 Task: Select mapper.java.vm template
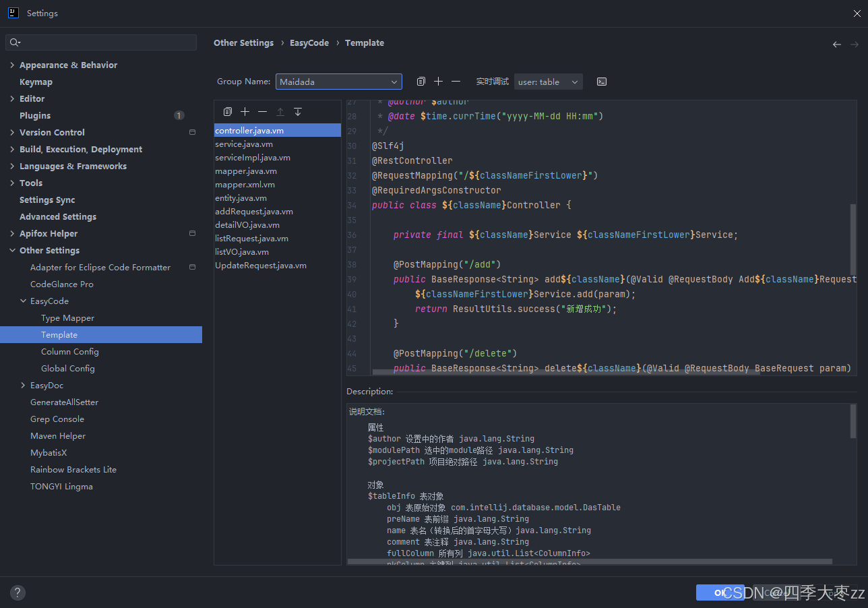(x=278, y=171)
